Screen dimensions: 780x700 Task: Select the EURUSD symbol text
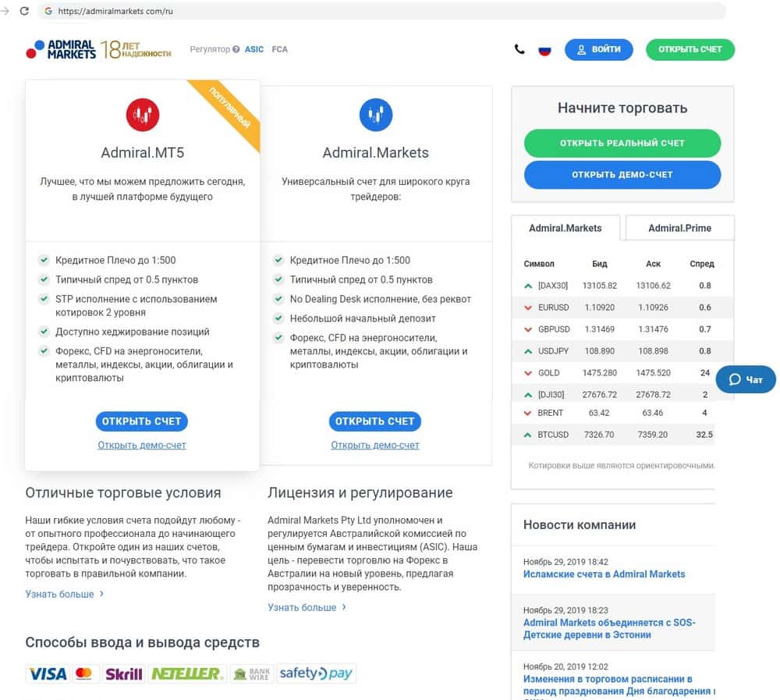(x=553, y=307)
